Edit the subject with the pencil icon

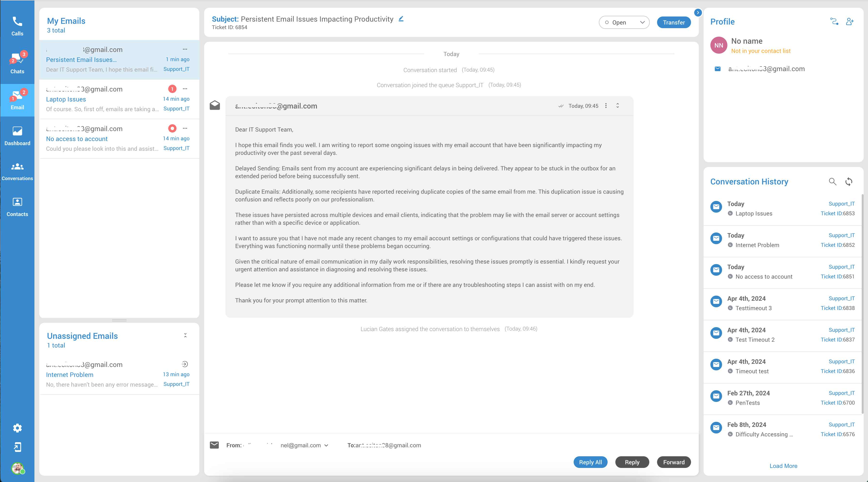(401, 19)
